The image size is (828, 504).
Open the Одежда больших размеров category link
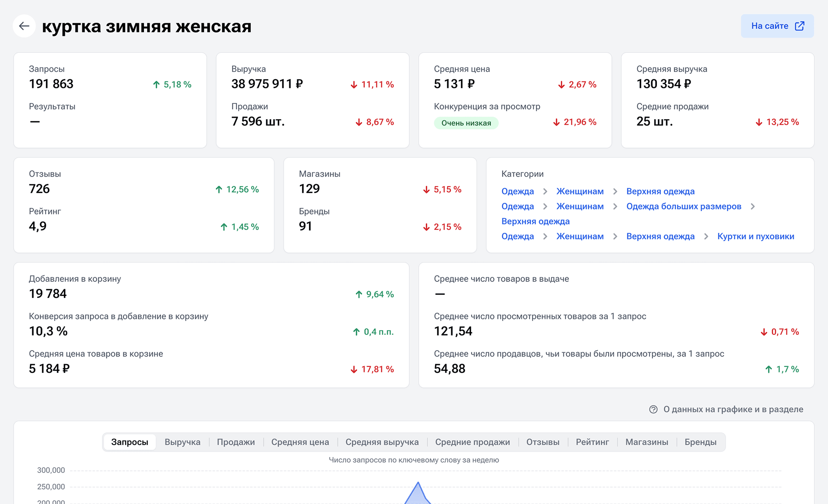point(684,206)
